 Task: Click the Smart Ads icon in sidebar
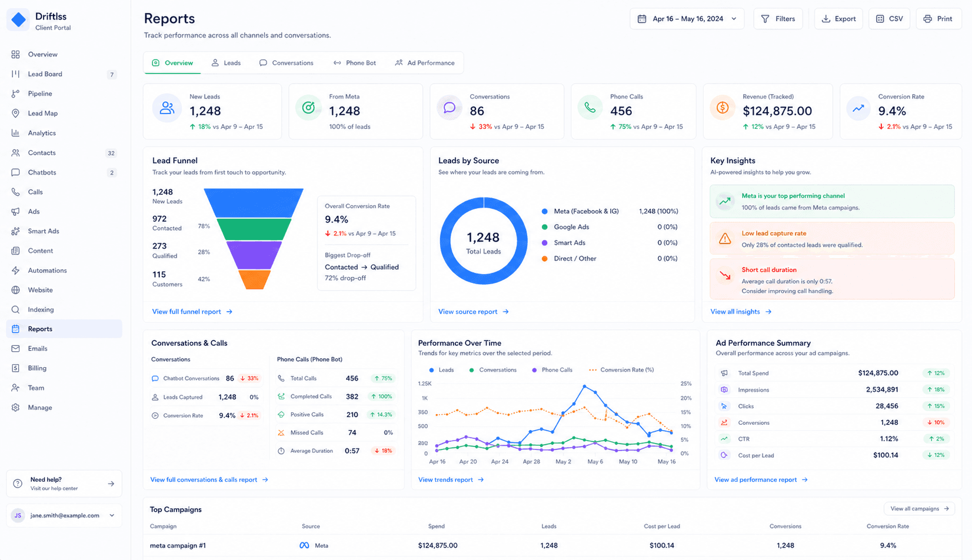coord(16,231)
